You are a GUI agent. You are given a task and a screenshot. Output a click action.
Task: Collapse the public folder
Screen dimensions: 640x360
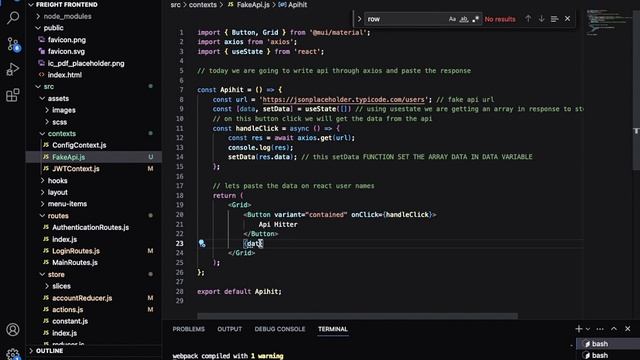pyautogui.click(x=38, y=28)
